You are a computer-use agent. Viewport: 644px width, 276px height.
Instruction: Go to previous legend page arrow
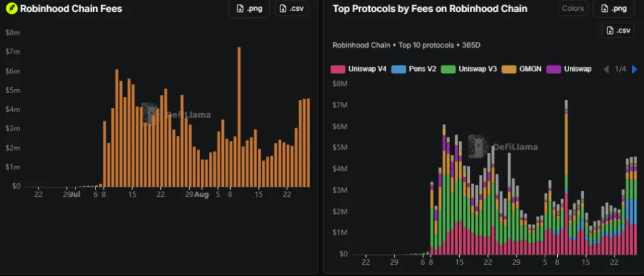[x=606, y=69]
